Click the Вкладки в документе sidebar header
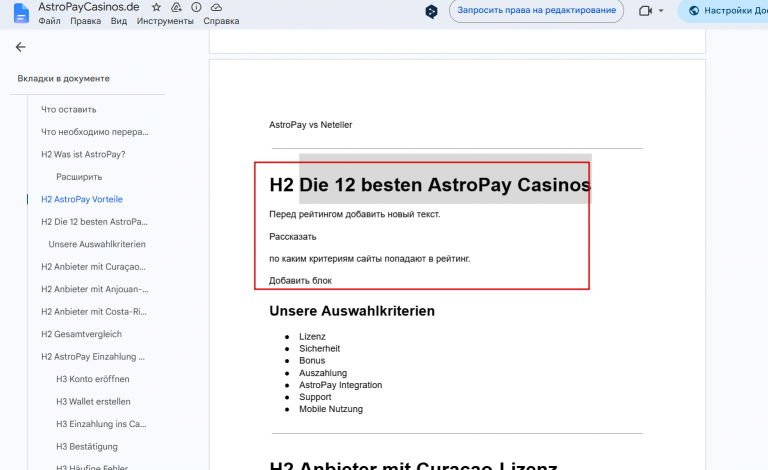This screenshot has width=768, height=470. coord(64,79)
